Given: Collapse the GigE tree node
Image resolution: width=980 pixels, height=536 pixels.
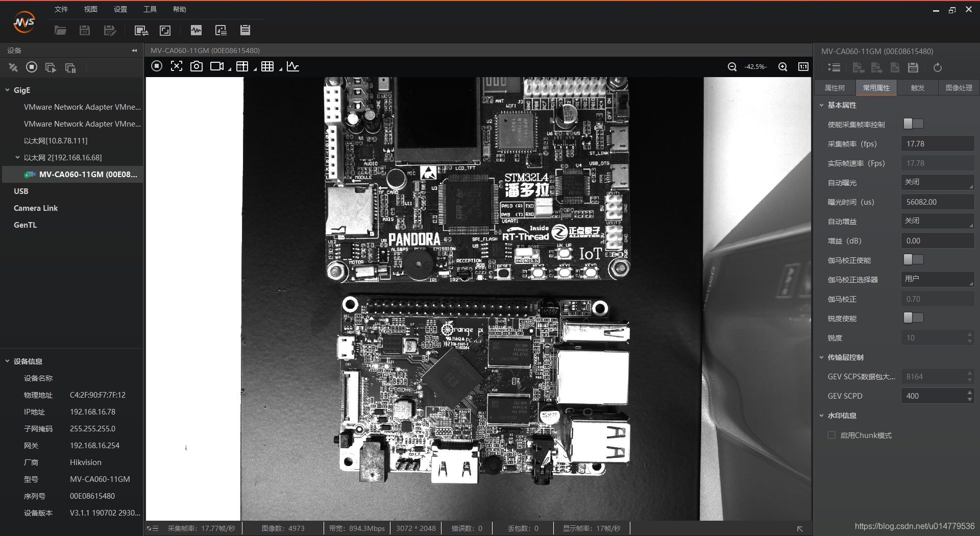Looking at the screenshot, I should [x=8, y=90].
